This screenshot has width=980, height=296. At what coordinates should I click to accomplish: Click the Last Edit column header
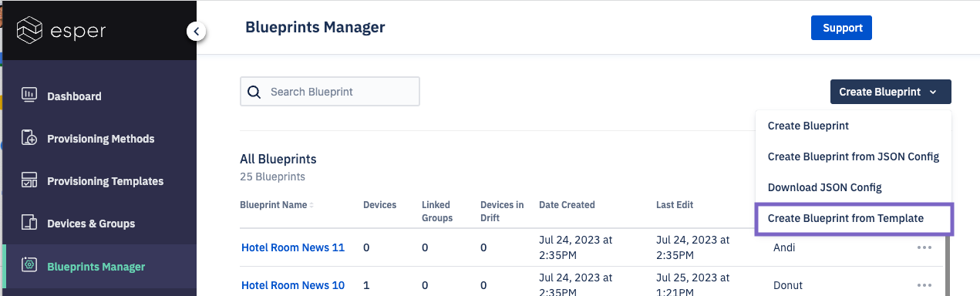click(x=675, y=205)
